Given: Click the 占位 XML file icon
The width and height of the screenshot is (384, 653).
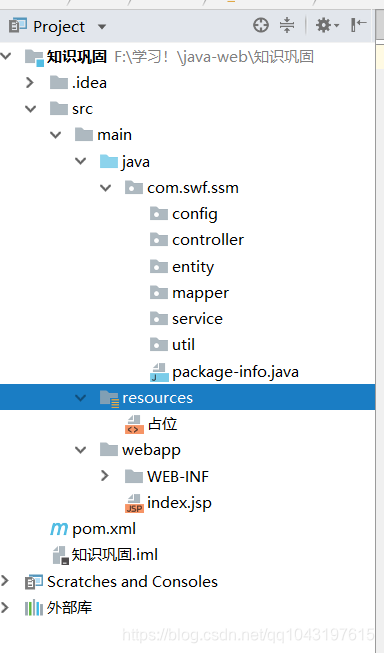Looking at the screenshot, I should pyautogui.click(x=134, y=425).
